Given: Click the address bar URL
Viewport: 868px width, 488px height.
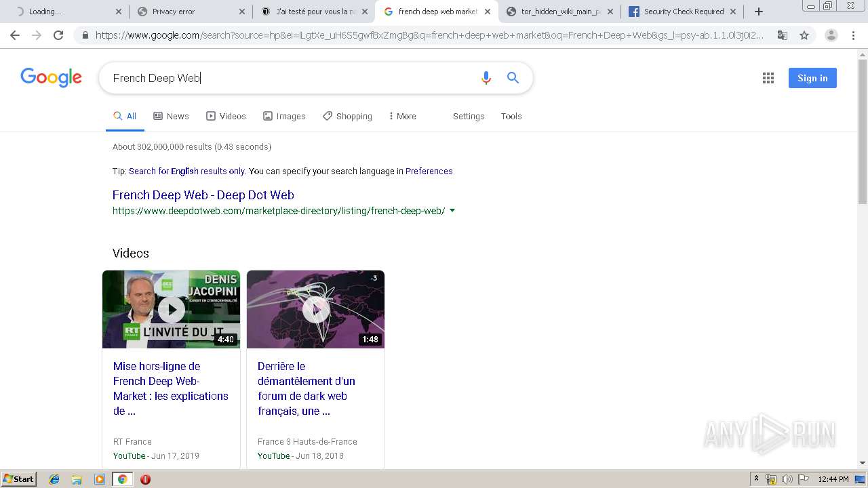Looking at the screenshot, I should tap(429, 35).
